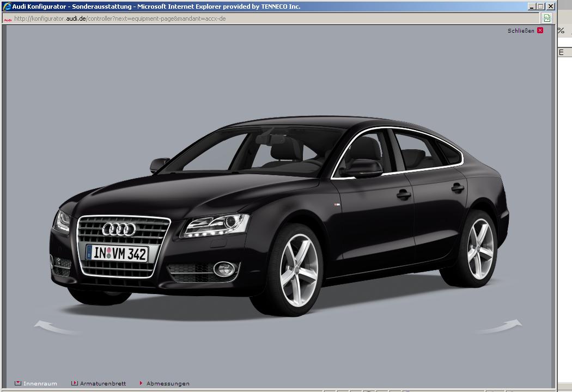Rotate the car view to the left
The width and height of the screenshot is (572, 392).
tap(52, 326)
